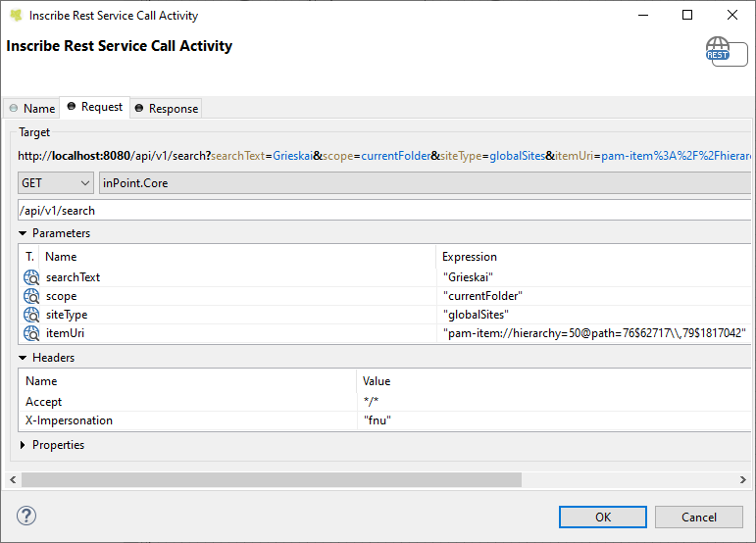Click the Name tab's status dot icon
The width and height of the screenshot is (756, 543).
click(x=14, y=109)
